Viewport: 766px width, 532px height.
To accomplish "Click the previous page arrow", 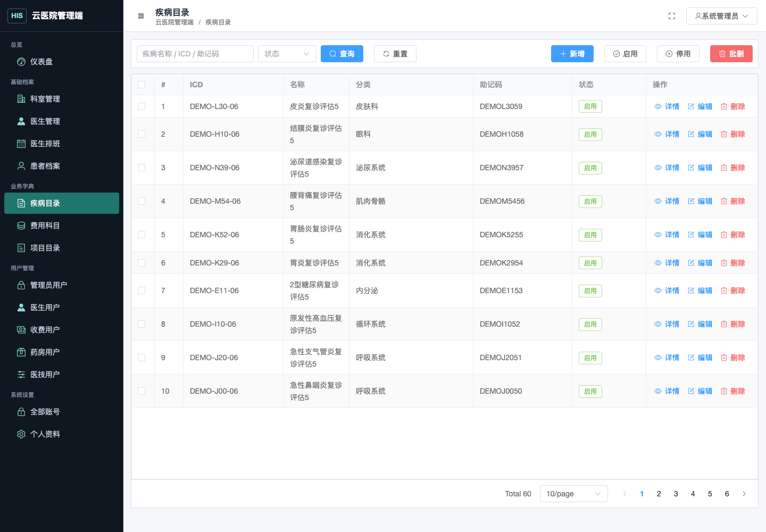I will (625, 494).
